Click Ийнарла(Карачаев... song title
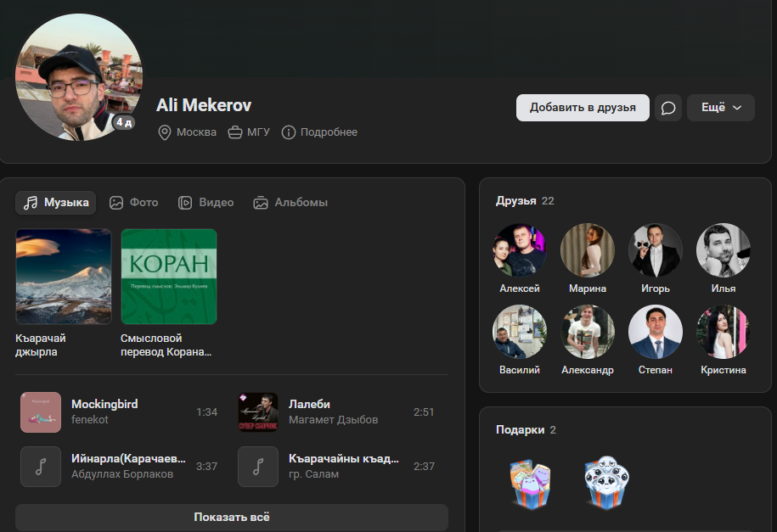 pos(128,459)
